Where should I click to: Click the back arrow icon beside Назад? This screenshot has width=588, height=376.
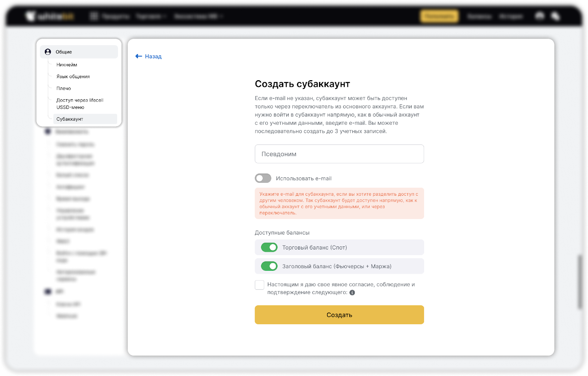tap(139, 56)
